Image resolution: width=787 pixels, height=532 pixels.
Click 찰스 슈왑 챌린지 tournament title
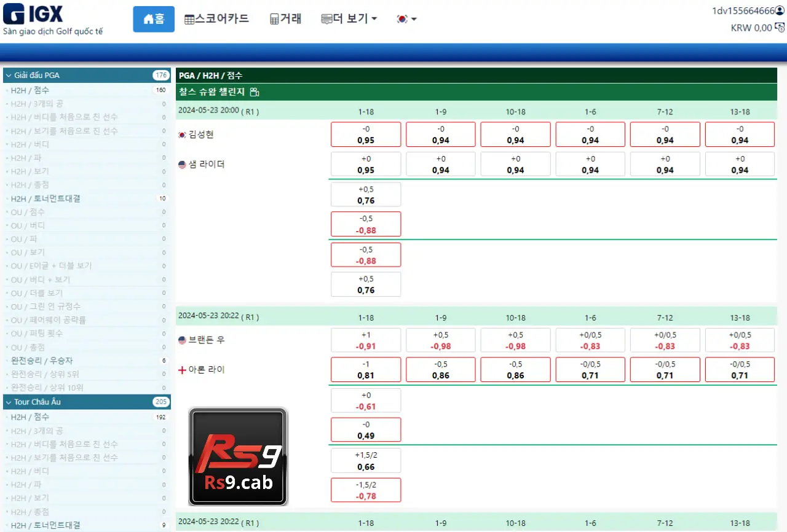(212, 92)
